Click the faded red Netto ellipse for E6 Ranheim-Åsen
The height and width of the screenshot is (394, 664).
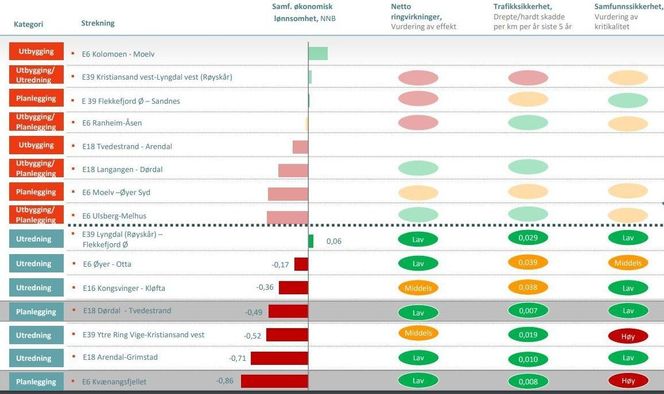point(418,123)
